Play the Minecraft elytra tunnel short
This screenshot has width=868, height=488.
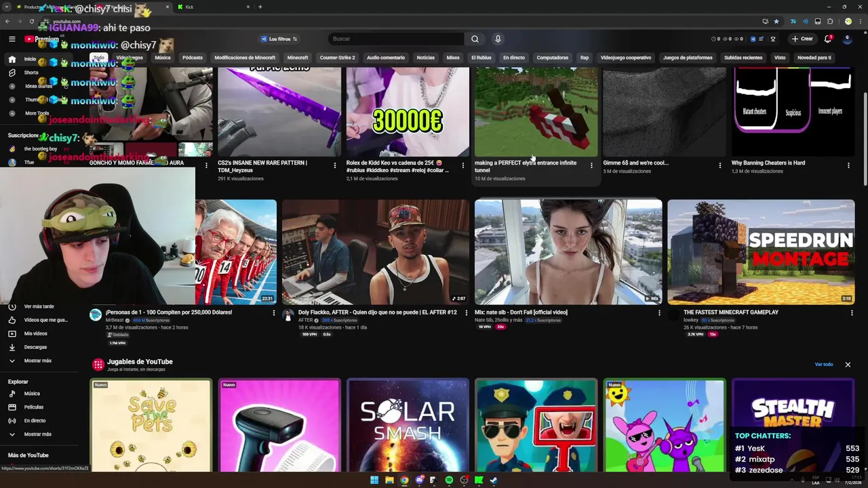(536, 112)
